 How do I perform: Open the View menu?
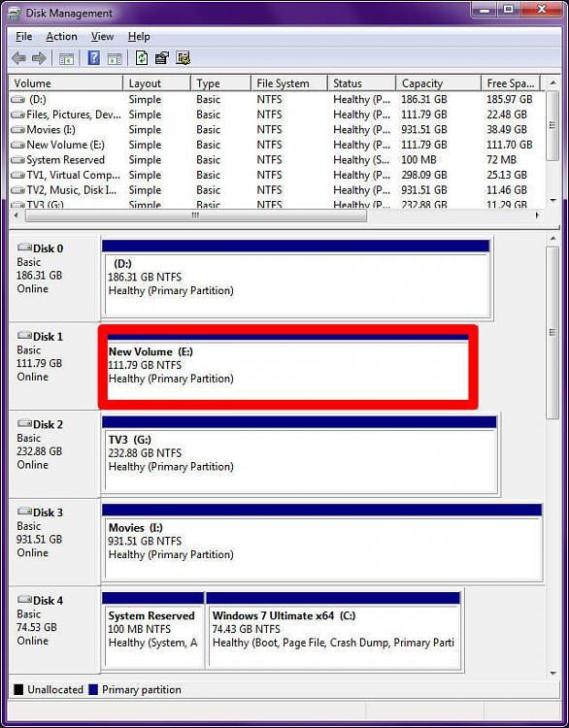[102, 36]
